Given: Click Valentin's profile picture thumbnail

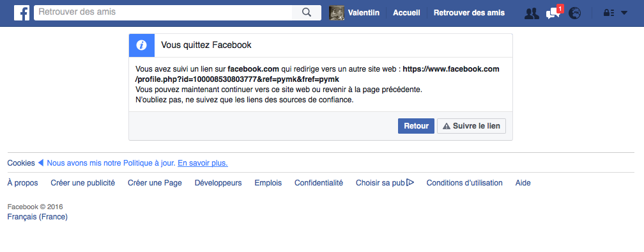Looking at the screenshot, I should (x=336, y=13).
